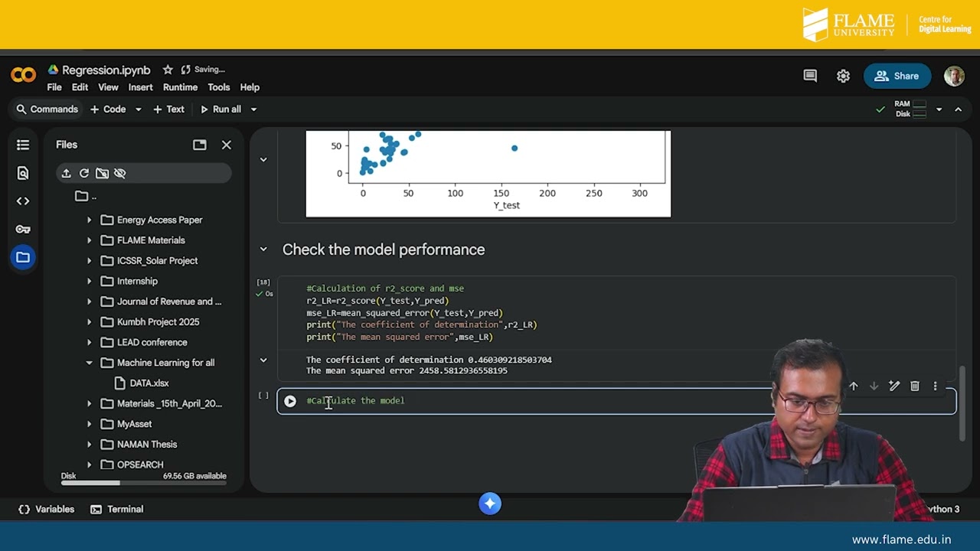
Task: Open Secrets key sidebar icon
Action: (x=23, y=229)
